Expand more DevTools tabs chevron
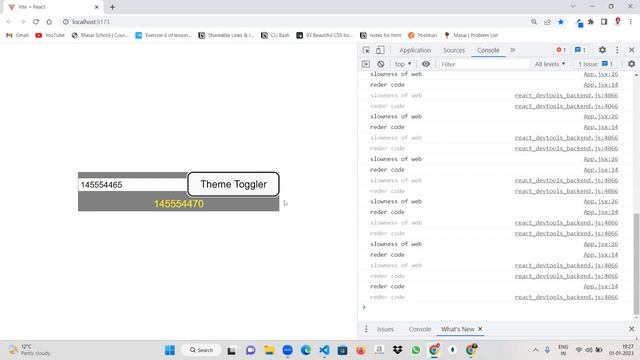The image size is (640, 360). coord(512,50)
